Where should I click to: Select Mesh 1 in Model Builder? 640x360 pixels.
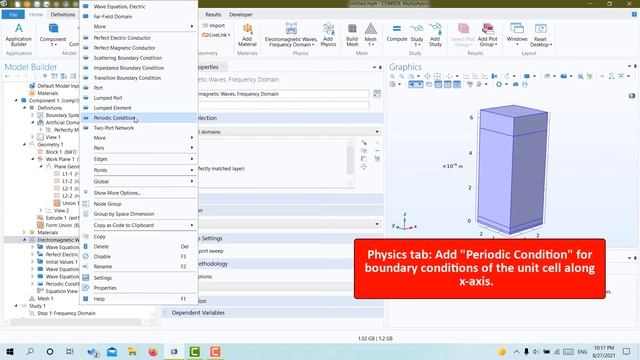coord(45,298)
